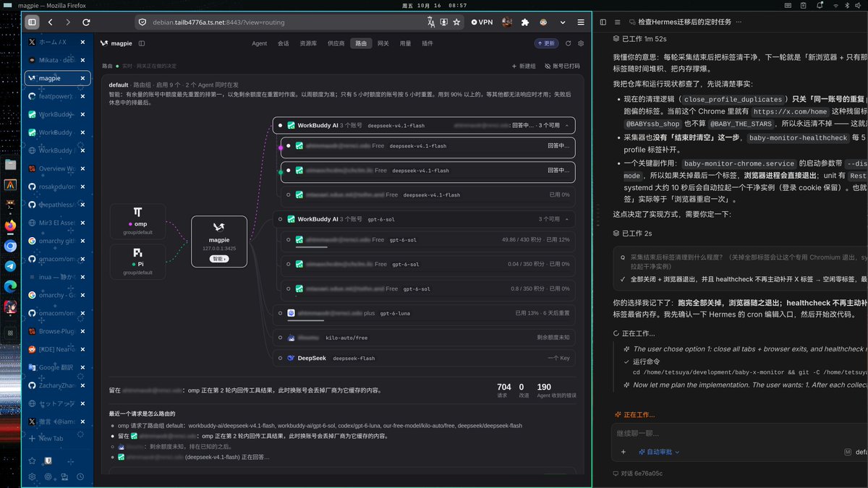Open the 供应商 nav tab
Screen dimensions: 868x488
(x=336, y=43)
